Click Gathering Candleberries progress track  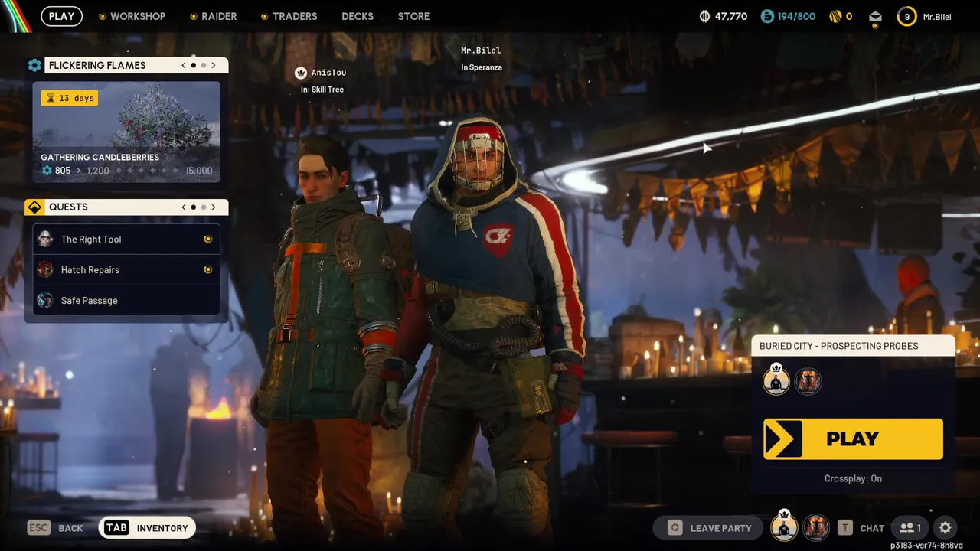[148, 171]
